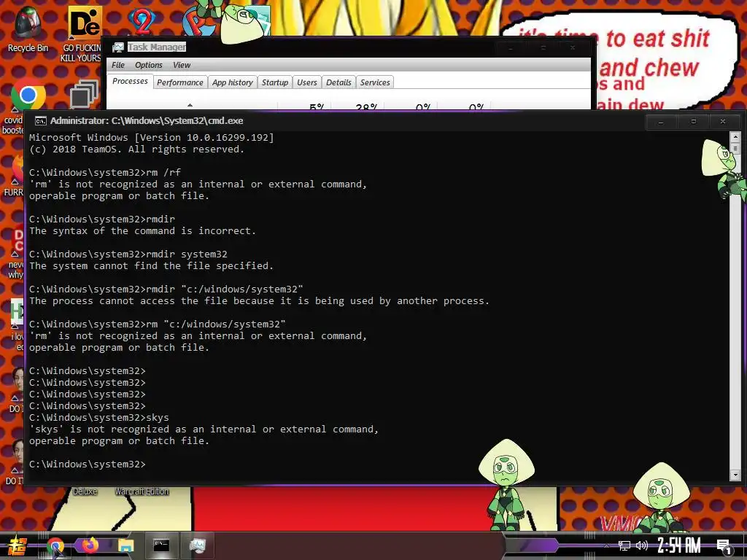Viewport: 747px width, 560px height.
Task: Click the cmd scrollbar thumb
Action: click(x=735, y=149)
